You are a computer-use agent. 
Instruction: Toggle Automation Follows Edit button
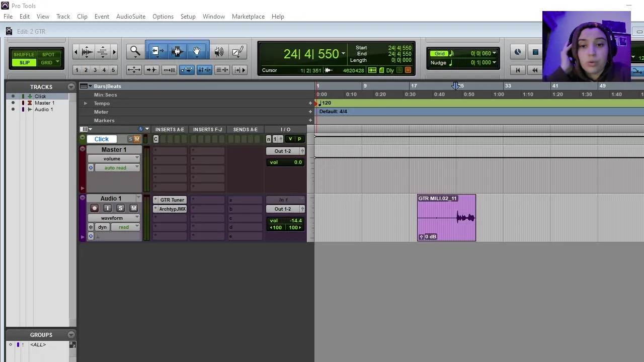click(x=187, y=70)
